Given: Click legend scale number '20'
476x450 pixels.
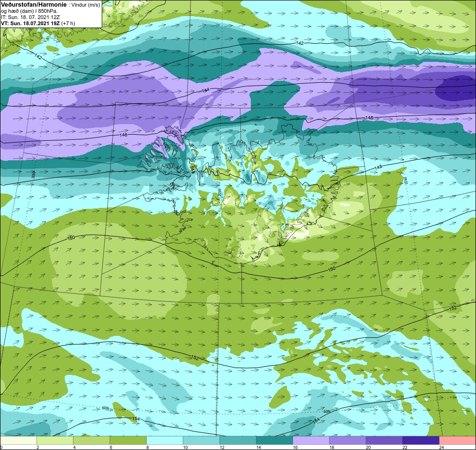Looking at the screenshot, I should coord(368,447).
